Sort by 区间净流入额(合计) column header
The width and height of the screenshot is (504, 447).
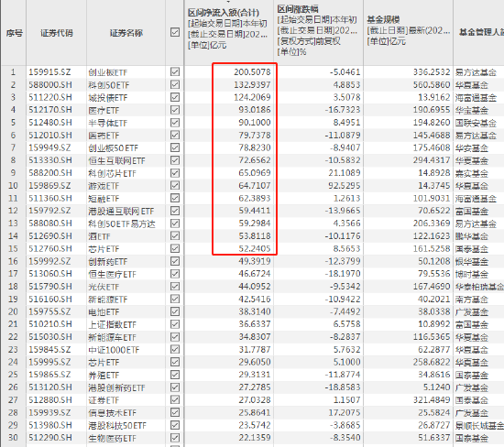[224, 13]
